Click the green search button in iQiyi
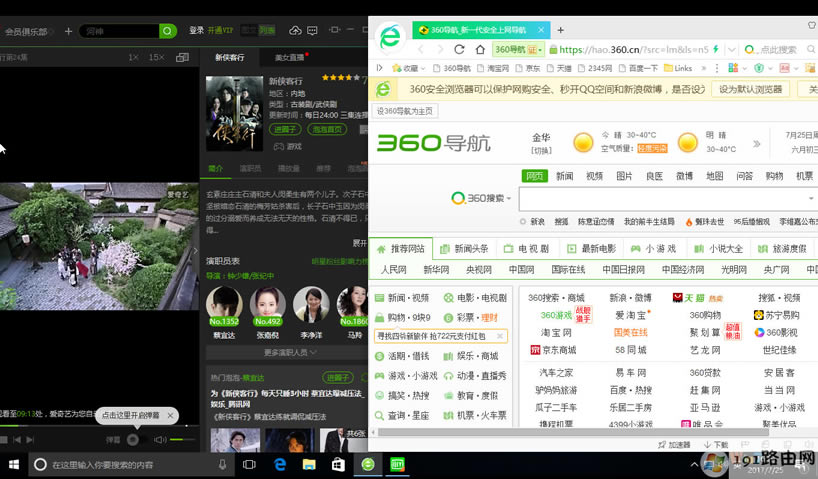Image resolution: width=818 pixels, height=479 pixels. point(168,31)
